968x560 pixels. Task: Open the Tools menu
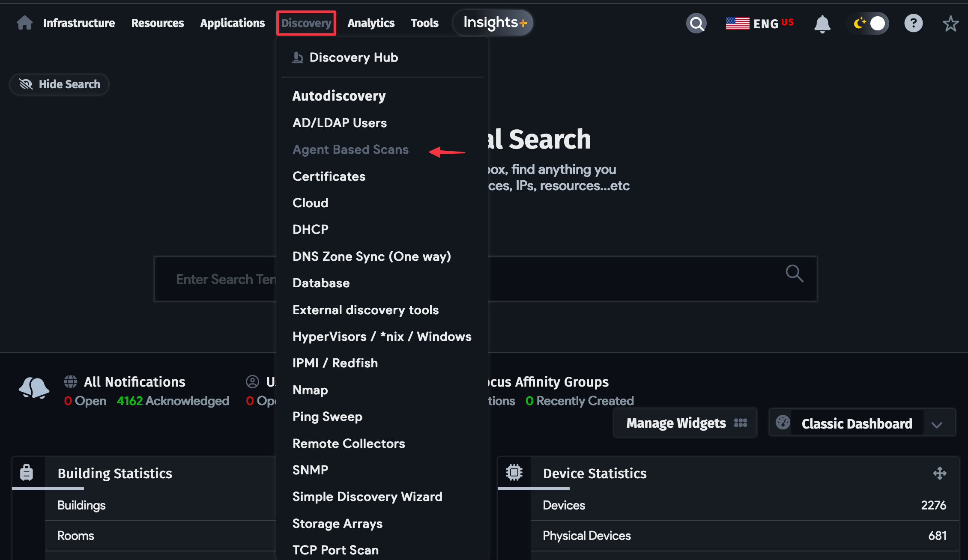click(x=424, y=23)
